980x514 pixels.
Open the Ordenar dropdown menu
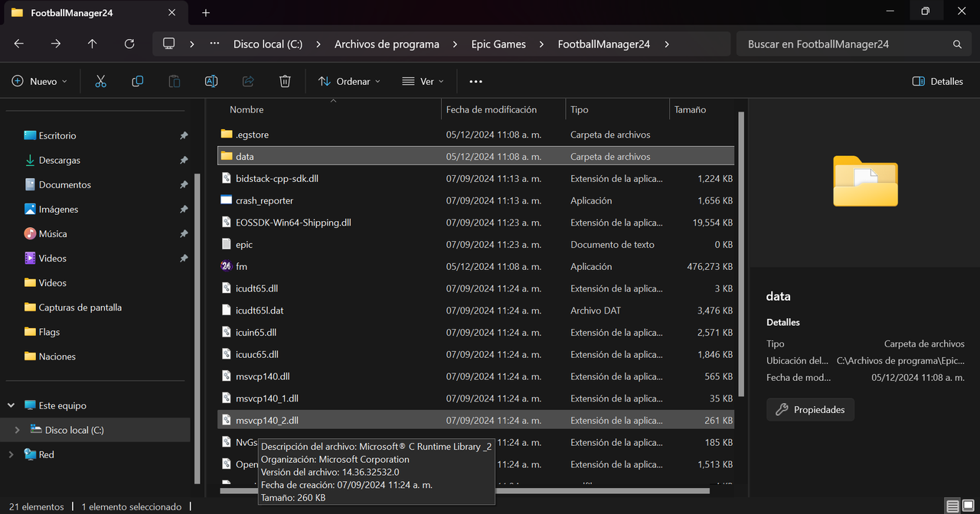[349, 81]
